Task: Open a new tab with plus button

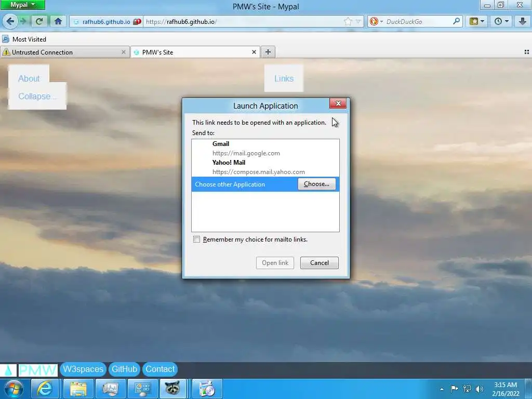Action: click(x=268, y=52)
